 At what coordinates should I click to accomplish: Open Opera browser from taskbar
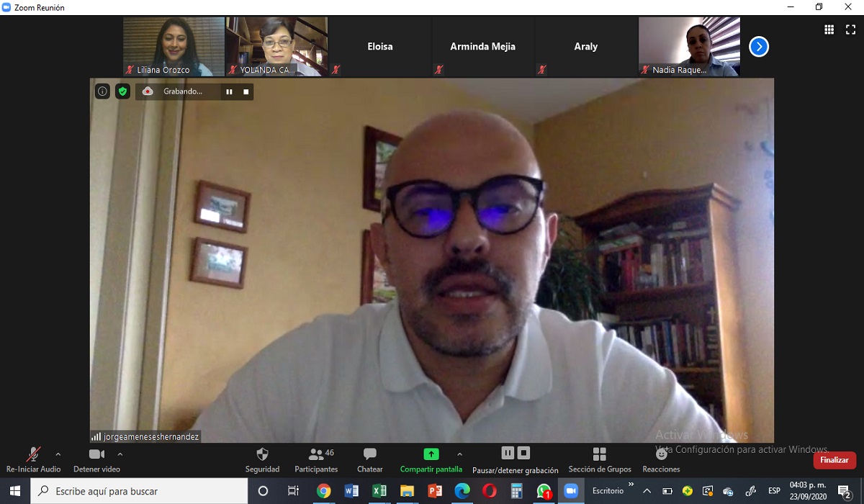click(x=490, y=491)
